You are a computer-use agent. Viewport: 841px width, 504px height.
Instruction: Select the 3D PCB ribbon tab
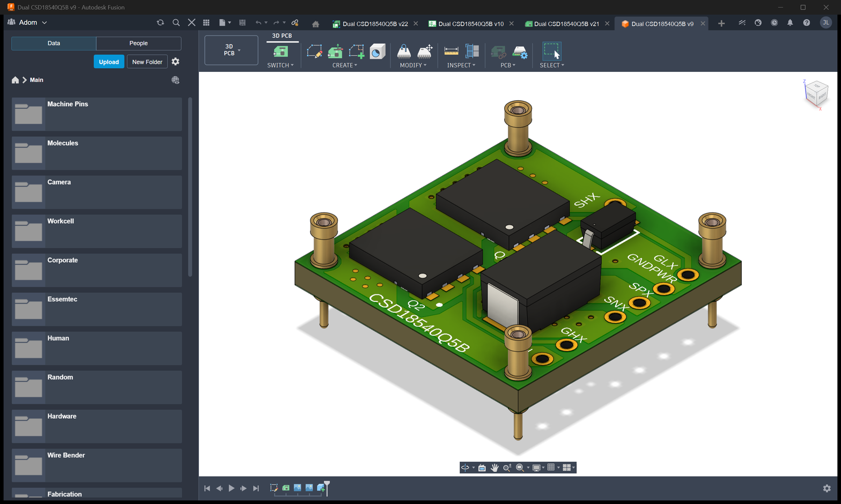[x=282, y=36]
